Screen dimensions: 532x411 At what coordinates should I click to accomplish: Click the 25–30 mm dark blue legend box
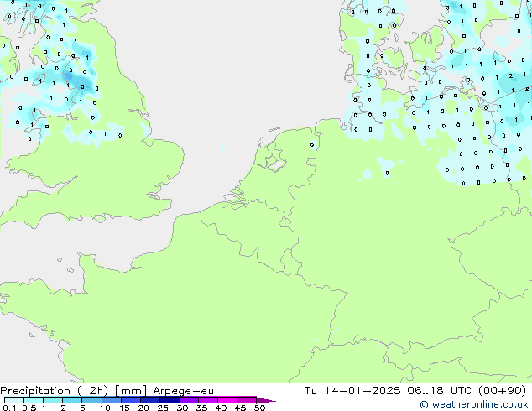169,400
